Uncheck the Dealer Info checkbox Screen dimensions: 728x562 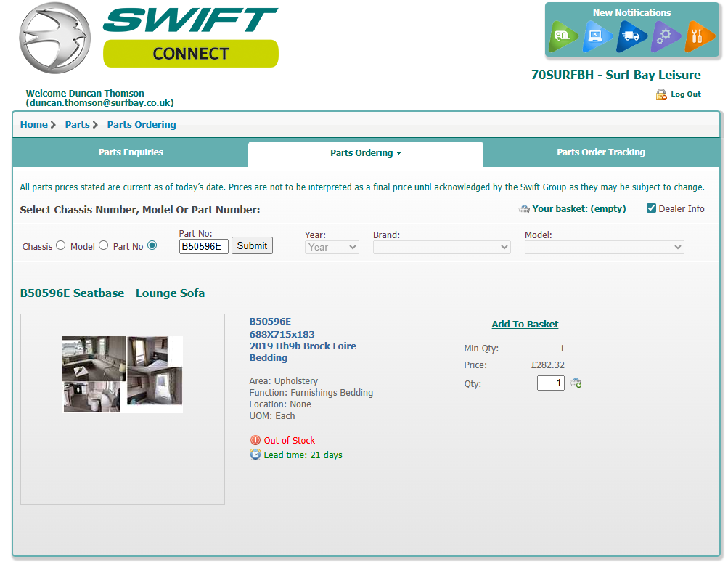point(651,208)
